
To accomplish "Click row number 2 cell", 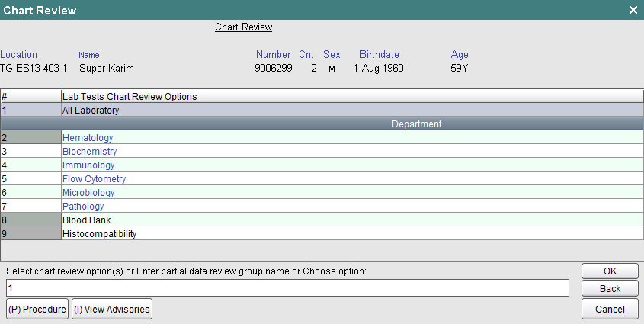I will pyautogui.click(x=30, y=137).
